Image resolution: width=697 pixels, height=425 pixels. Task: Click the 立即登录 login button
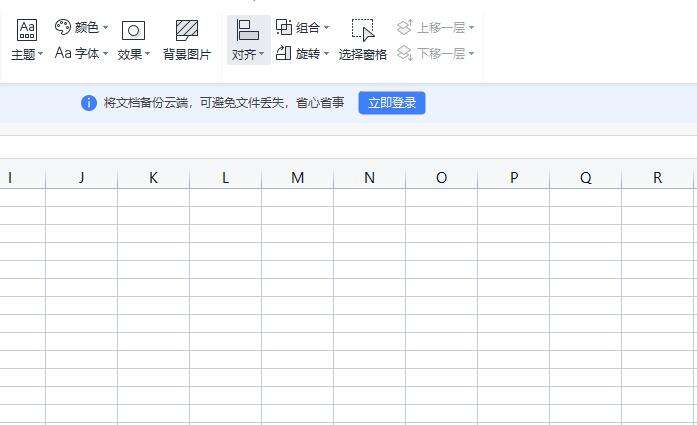pyautogui.click(x=392, y=103)
